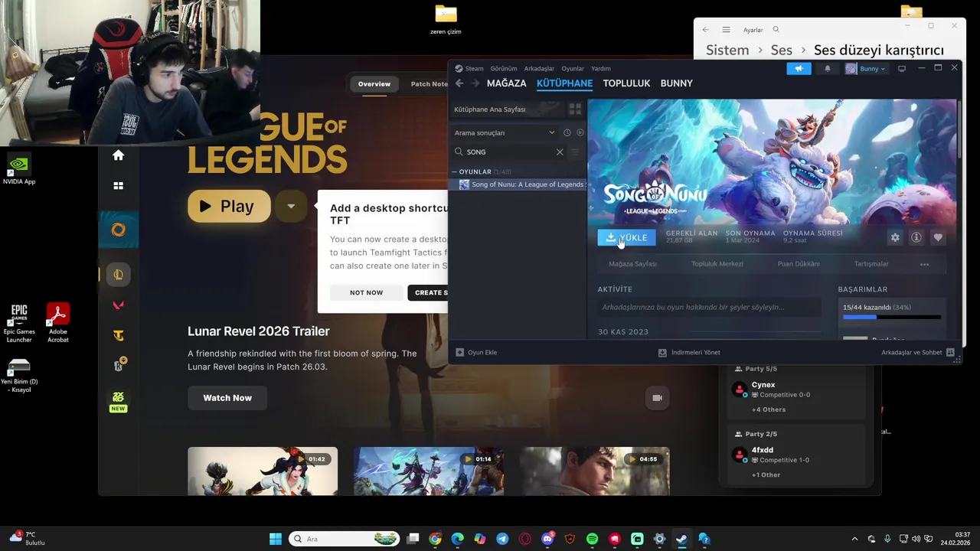
Task: Select the Overview tab in Riot client
Action: [x=374, y=84]
